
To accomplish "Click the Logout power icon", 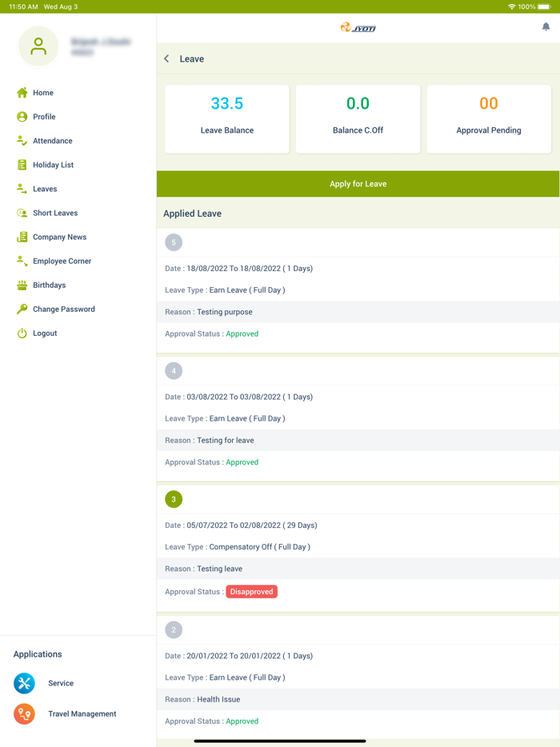I will pyautogui.click(x=22, y=333).
